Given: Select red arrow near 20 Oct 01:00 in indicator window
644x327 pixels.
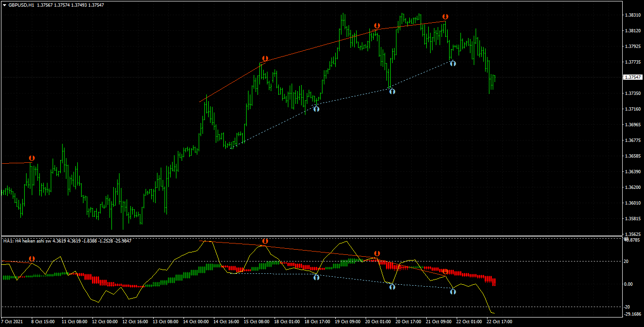Looking at the screenshot, I should tap(377, 254).
